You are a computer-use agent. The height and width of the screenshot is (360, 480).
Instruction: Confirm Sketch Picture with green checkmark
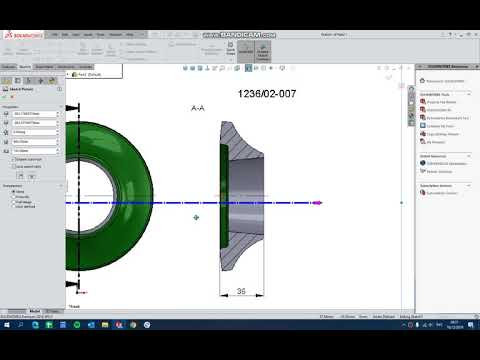[5, 97]
